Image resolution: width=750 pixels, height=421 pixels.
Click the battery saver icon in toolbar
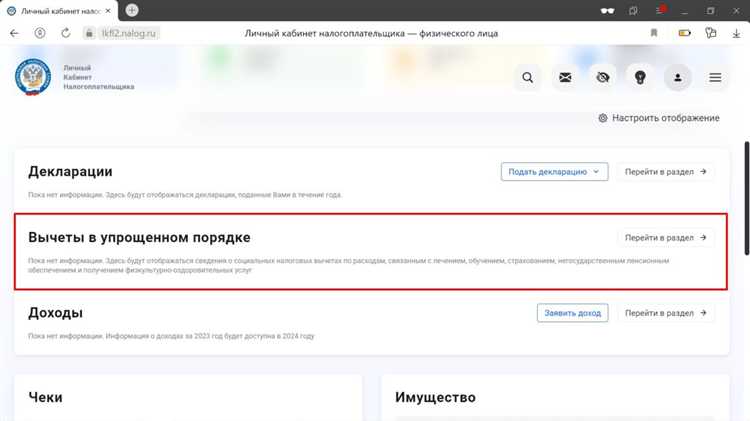684,33
